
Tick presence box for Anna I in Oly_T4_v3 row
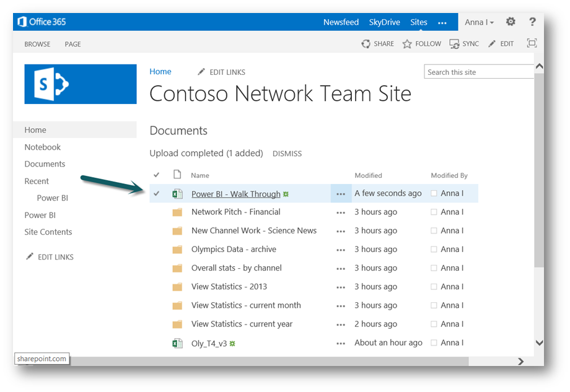[434, 342]
